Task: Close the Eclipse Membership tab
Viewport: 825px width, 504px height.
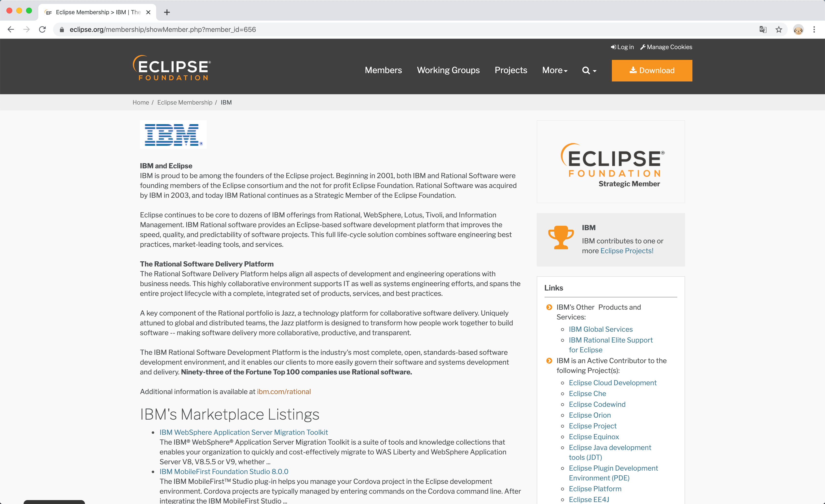Action: pos(148,12)
